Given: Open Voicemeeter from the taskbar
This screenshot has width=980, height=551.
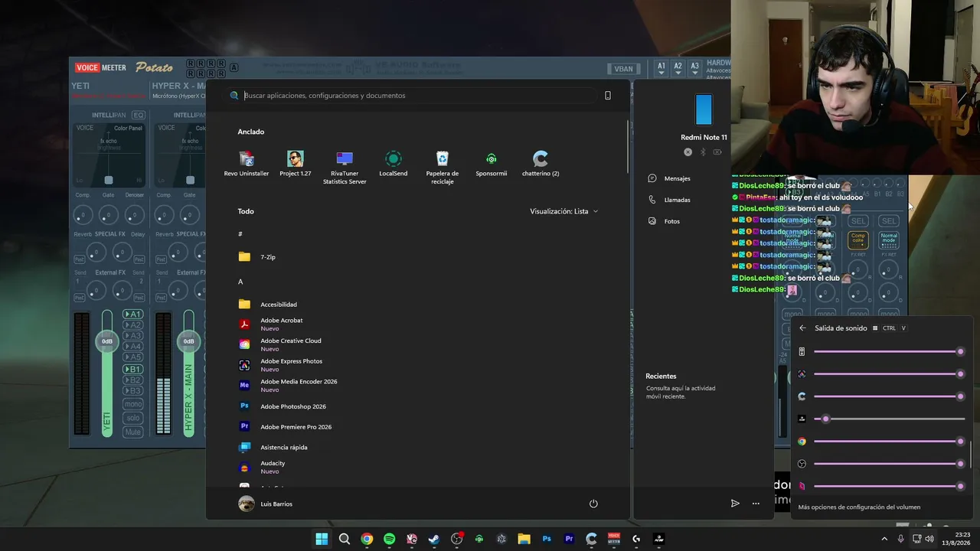Looking at the screenshot, I should click(613, 539).
